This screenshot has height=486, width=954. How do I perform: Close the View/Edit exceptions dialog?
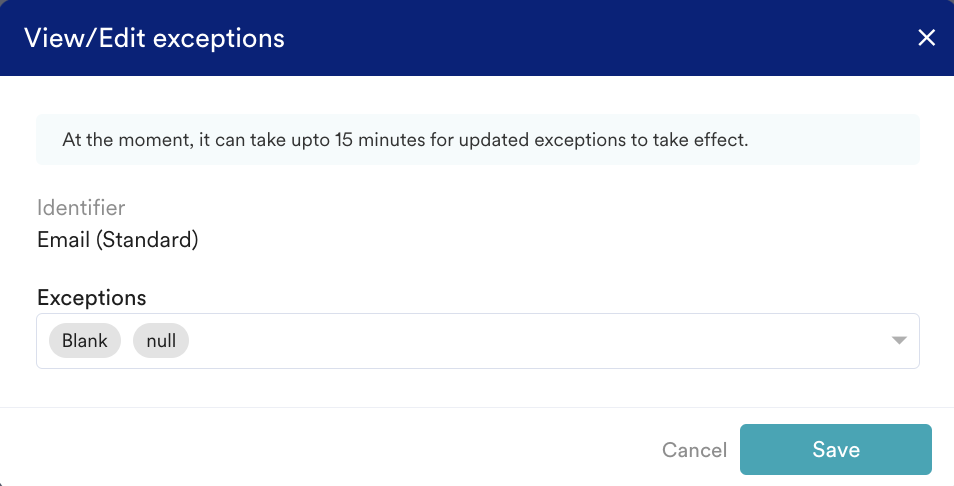927,38
